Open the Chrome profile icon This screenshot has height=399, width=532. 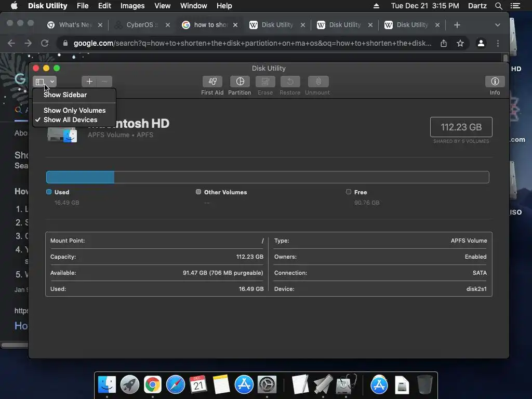pyautogui.click(x=481, y=43)
